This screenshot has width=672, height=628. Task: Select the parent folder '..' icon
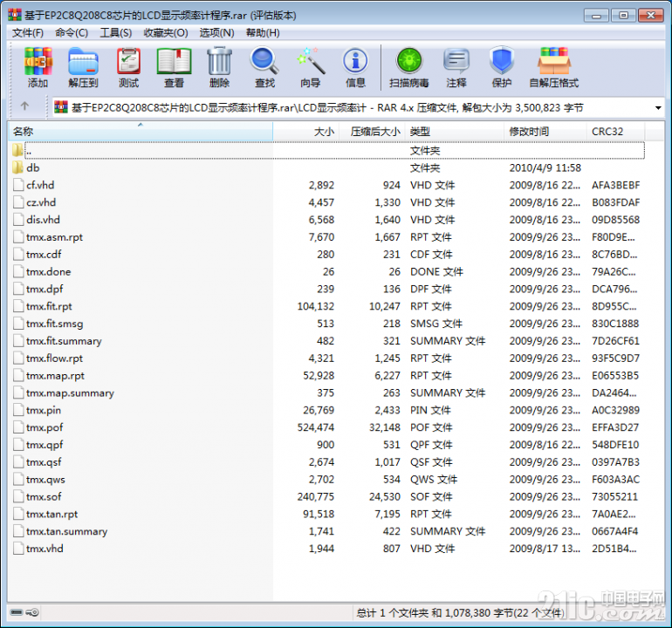pos(18,150)
